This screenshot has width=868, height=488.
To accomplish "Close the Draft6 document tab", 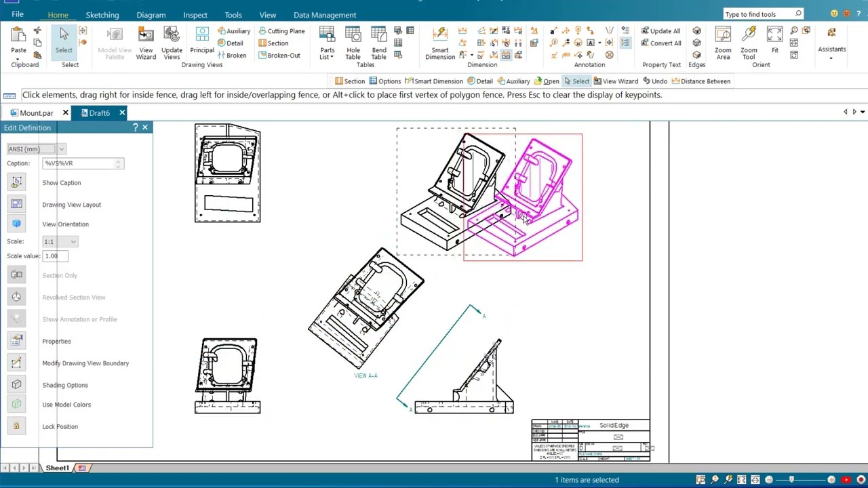I will click(122, 113).
